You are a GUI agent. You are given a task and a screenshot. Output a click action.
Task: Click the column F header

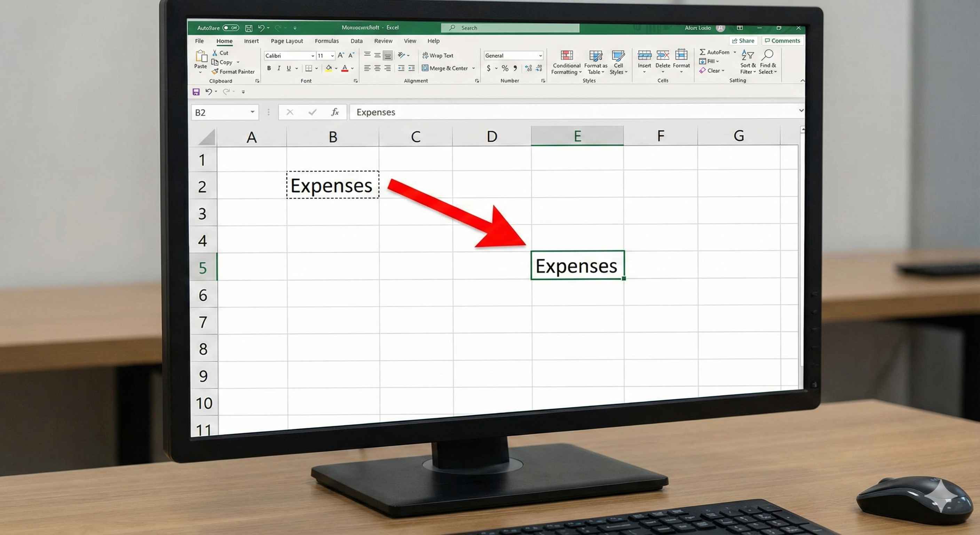pos(661,136)
